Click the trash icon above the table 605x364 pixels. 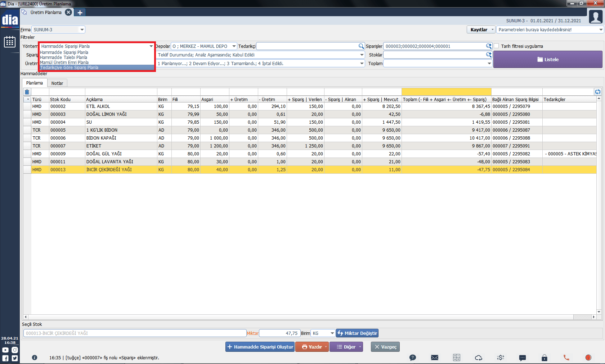click(27, 92)
